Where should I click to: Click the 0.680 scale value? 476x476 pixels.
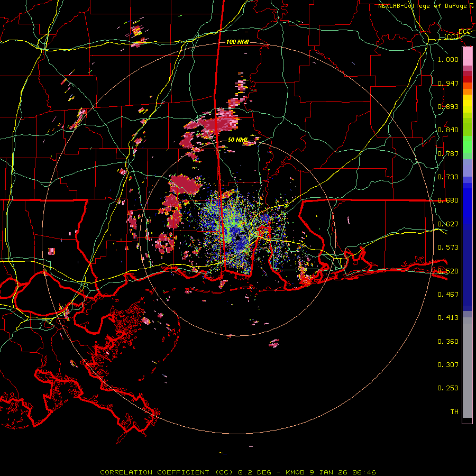pos(448,200)
